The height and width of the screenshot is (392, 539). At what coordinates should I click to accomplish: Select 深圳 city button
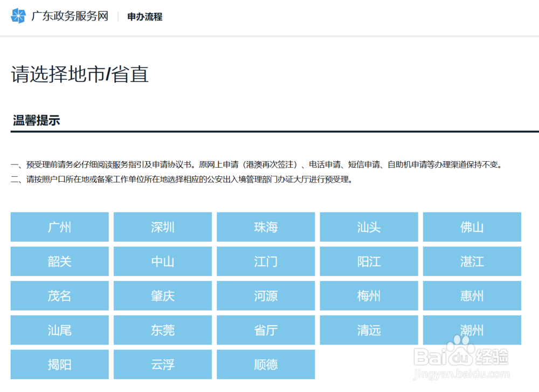[162, 227]
